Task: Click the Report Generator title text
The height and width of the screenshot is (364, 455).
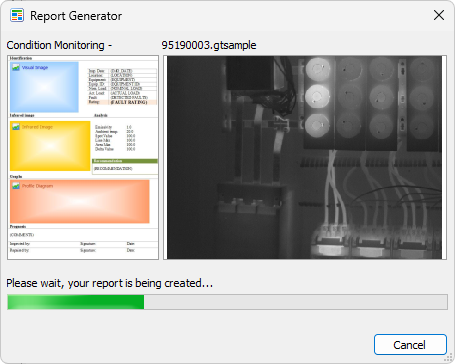Action: [76, 16]
